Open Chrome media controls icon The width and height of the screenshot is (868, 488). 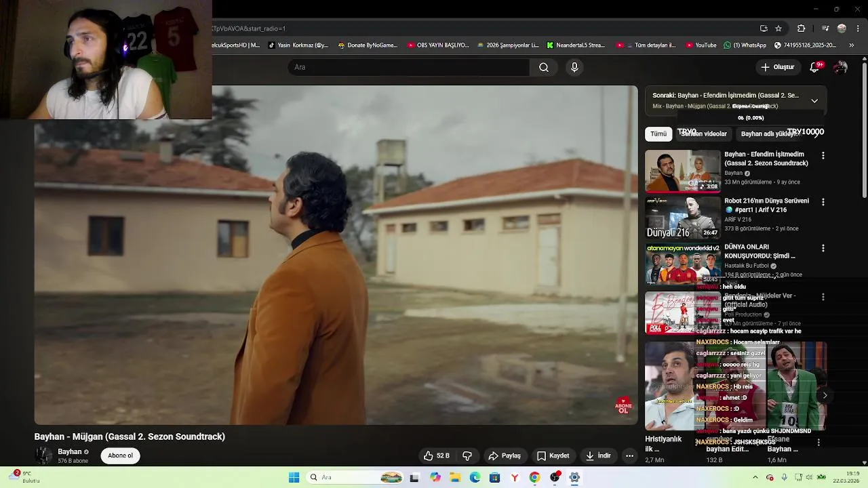pyautogui.click(x=825, y=28)
